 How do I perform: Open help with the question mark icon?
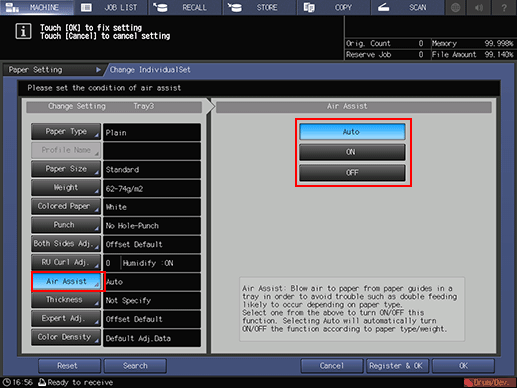pos(504,7)
